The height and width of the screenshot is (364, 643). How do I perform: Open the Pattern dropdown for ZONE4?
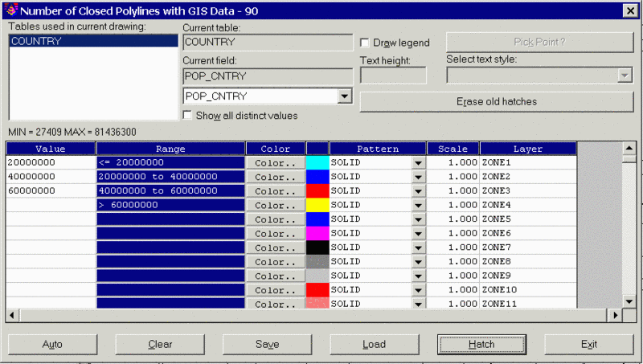tap(418, 206)
